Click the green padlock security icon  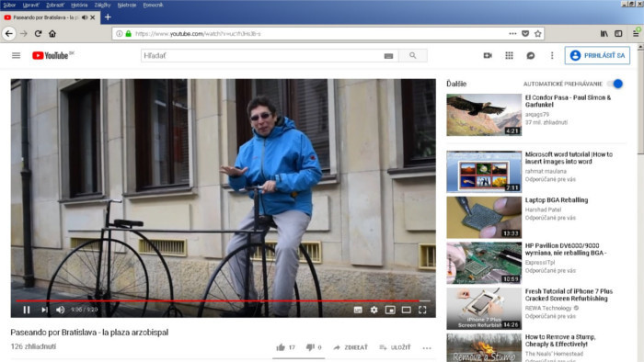(x=129, y=34)
